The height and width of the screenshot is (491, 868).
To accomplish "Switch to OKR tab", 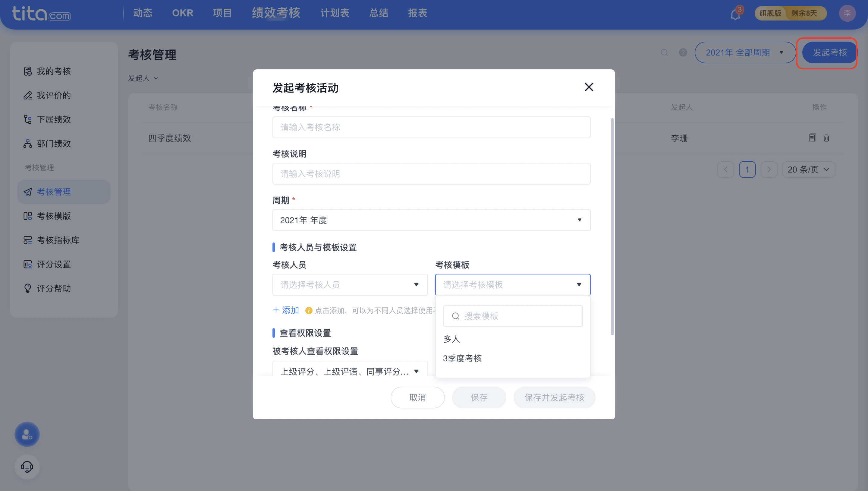I will 183,13.
